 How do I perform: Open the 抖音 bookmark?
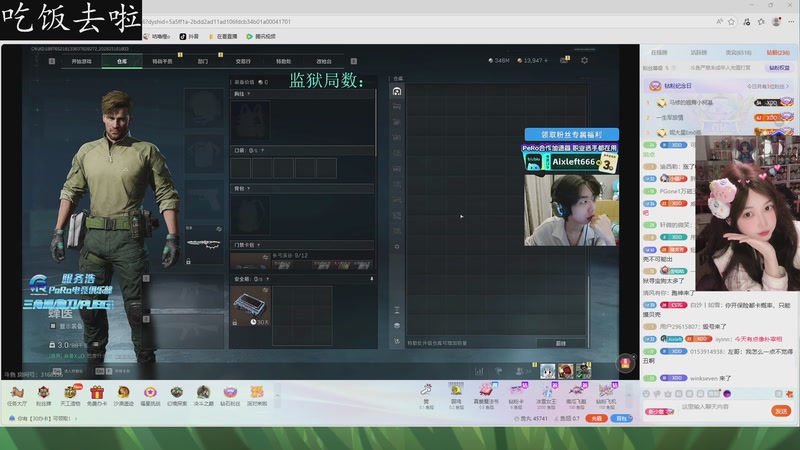189,36
